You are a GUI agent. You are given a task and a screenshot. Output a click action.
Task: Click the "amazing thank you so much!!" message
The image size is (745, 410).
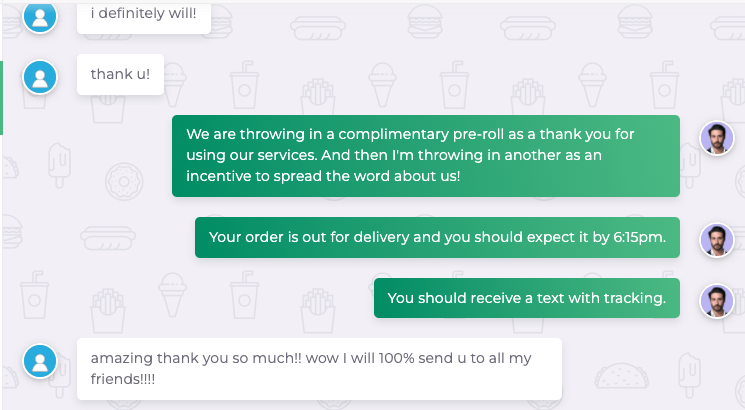pyautogui.click(x=318, y=368)
